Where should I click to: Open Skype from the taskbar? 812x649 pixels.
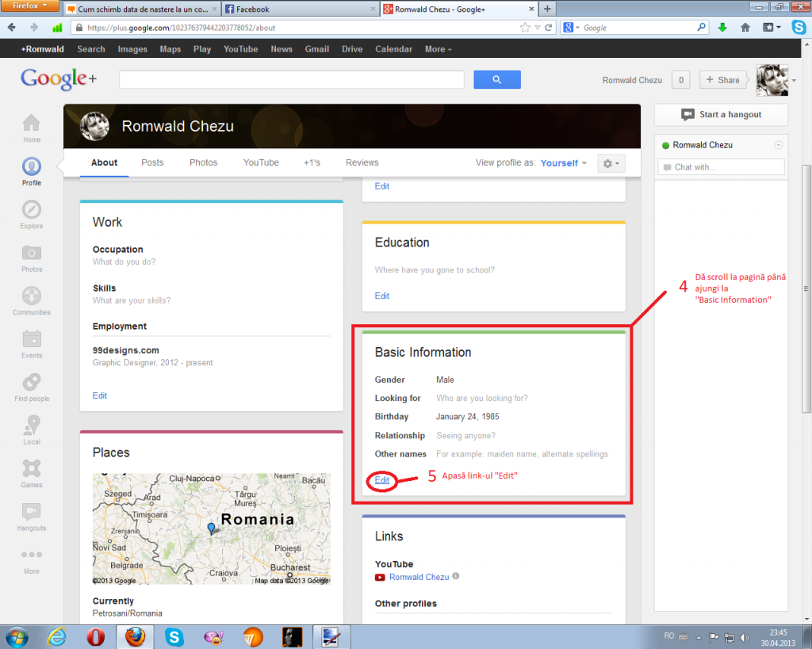(174, 637)
